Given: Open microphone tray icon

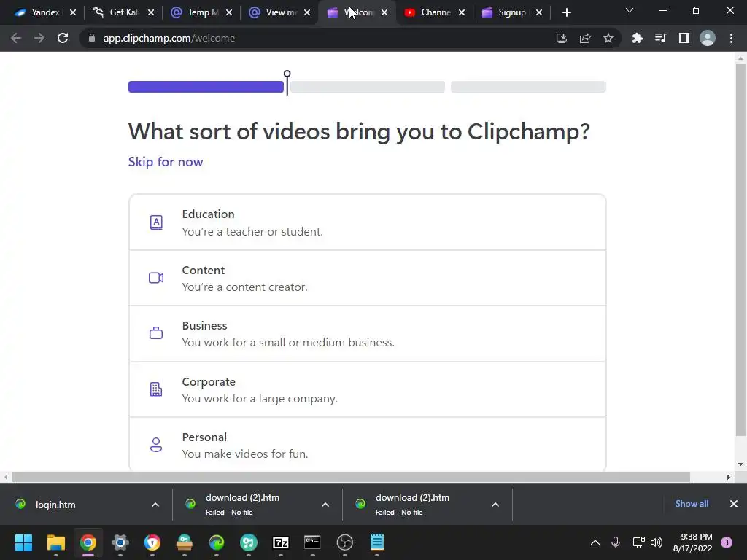Looking at the screenshot, I should click(x=616, y=542).
